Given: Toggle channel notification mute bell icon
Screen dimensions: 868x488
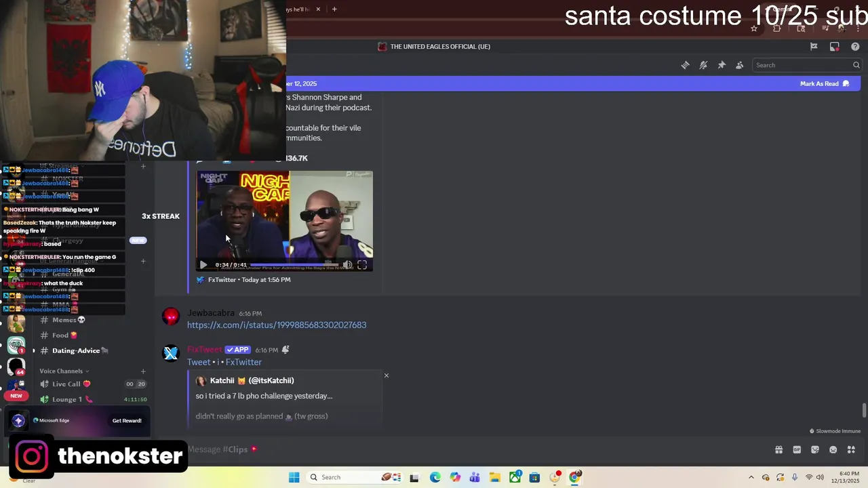Looking at the screenshot, I should tap(703, 65).
